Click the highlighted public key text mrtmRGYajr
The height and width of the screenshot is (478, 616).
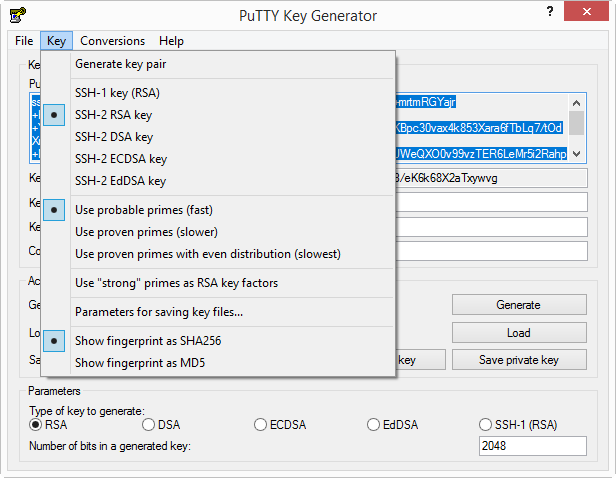[x=426, y=102]
